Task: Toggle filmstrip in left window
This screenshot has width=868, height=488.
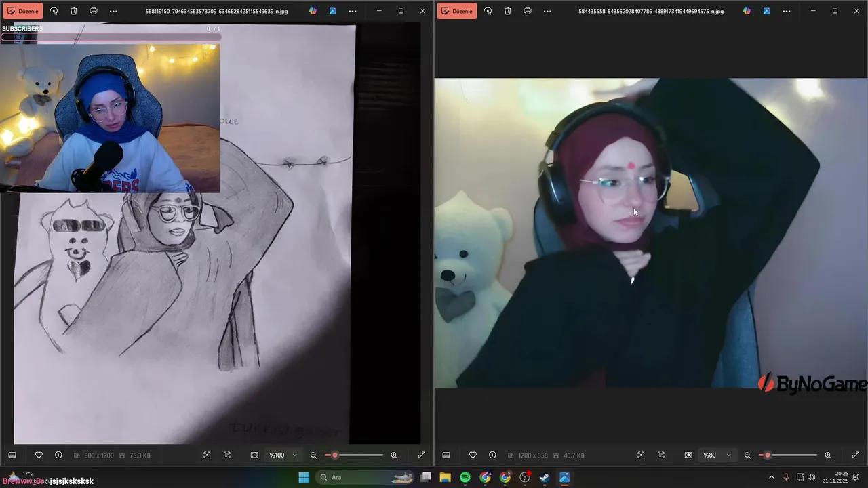Action: click(12, 455)
